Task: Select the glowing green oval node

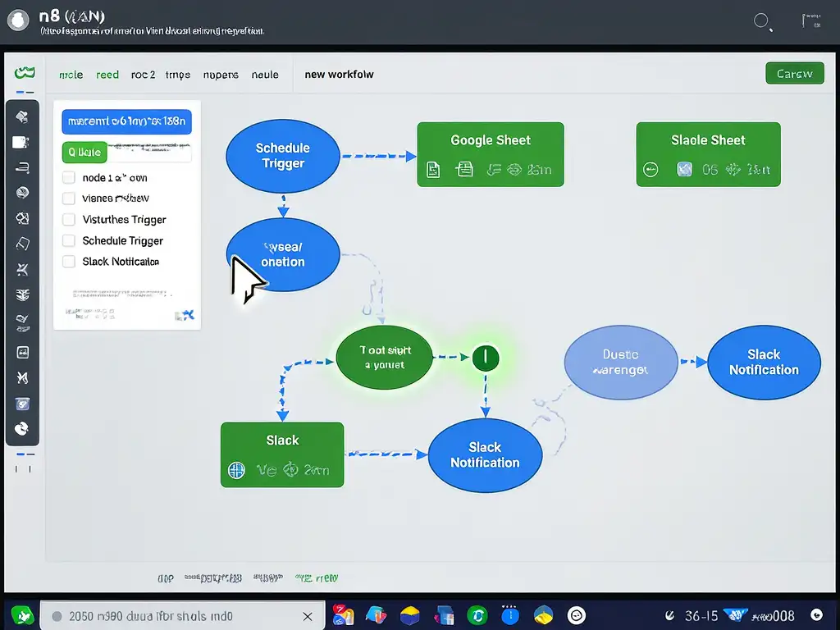Action: tap(384, 358)
